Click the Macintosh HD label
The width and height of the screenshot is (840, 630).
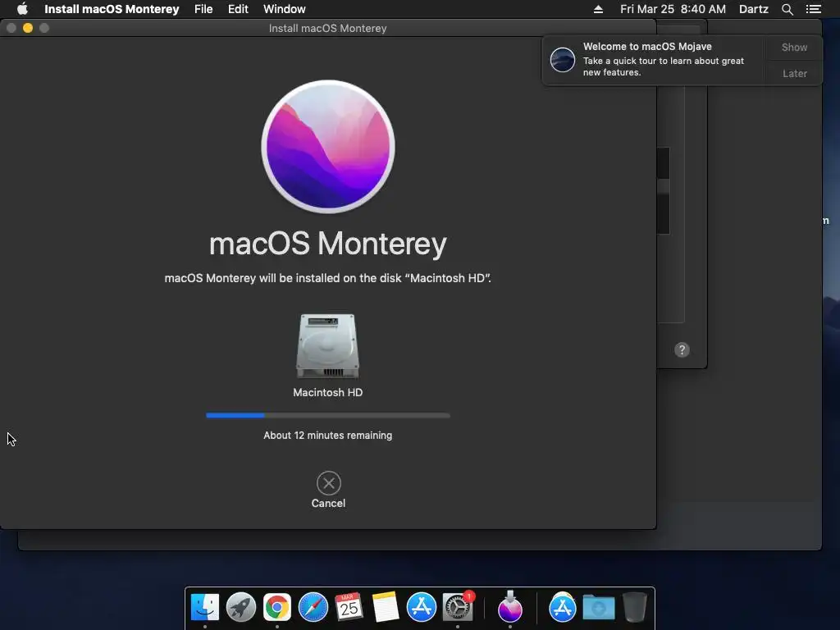[328, 392]
